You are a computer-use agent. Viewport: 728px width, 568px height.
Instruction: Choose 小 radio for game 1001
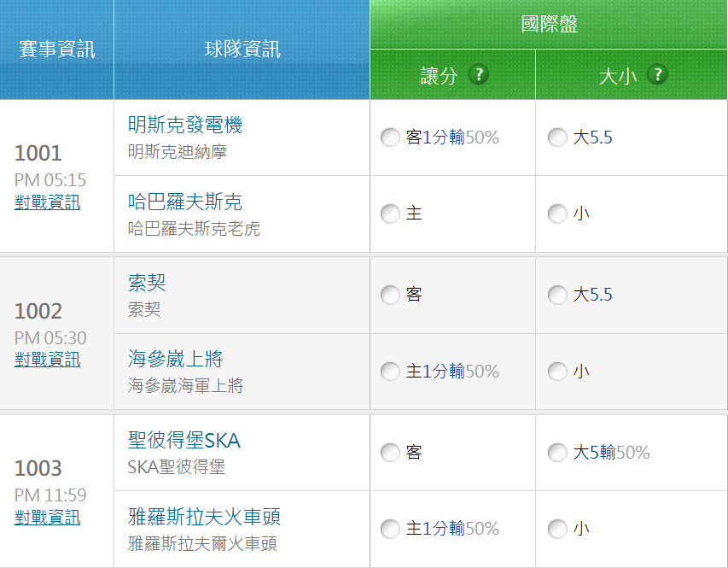pos(557,214)
